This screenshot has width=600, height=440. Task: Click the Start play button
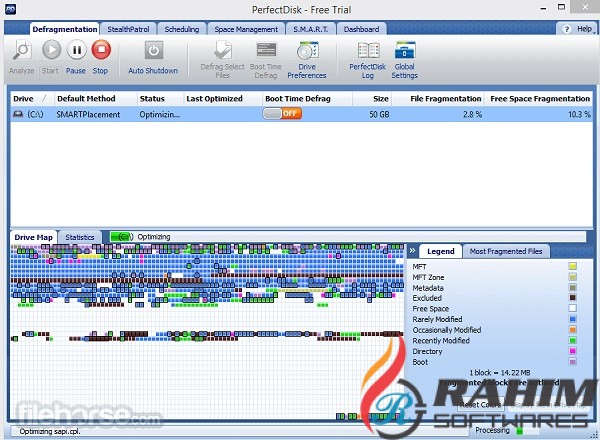(51, 50)
